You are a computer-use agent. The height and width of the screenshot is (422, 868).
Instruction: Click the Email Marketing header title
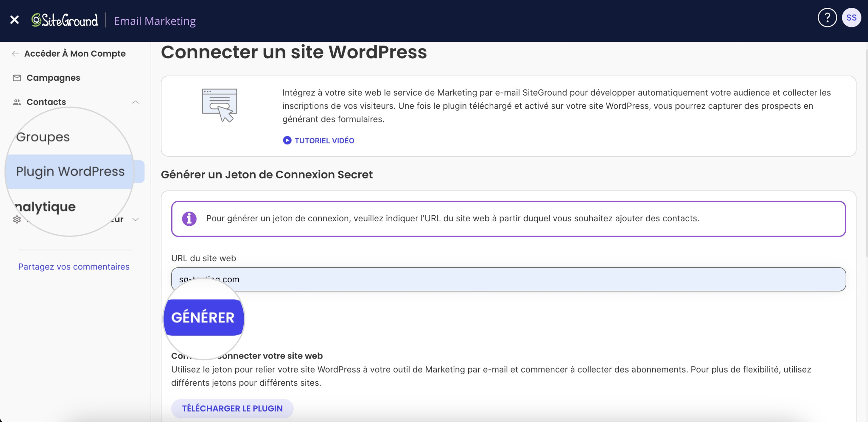(155, 21)
